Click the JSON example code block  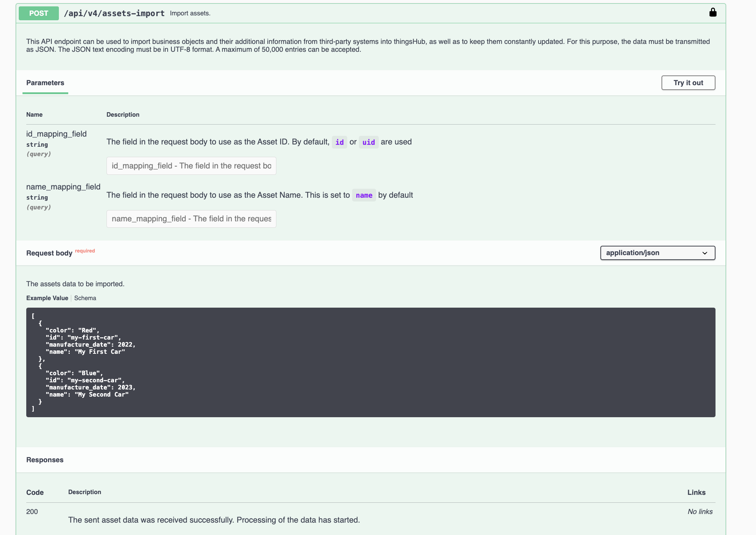click(370, 362)
